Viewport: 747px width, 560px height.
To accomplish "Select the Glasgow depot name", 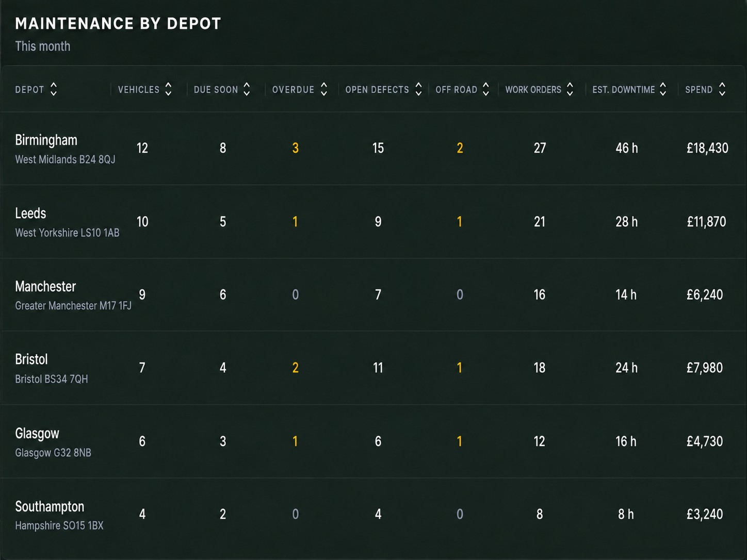I will (x=37, y=434).
